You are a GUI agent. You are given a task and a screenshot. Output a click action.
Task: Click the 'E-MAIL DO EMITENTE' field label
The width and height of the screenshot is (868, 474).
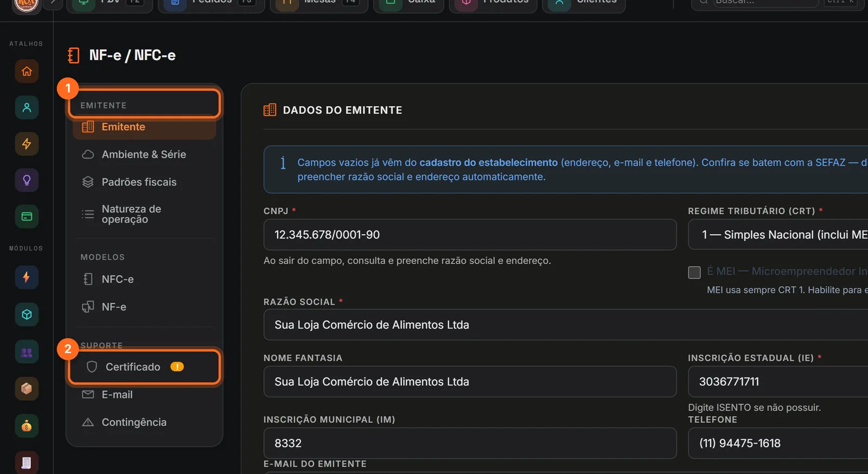point(315,464)
